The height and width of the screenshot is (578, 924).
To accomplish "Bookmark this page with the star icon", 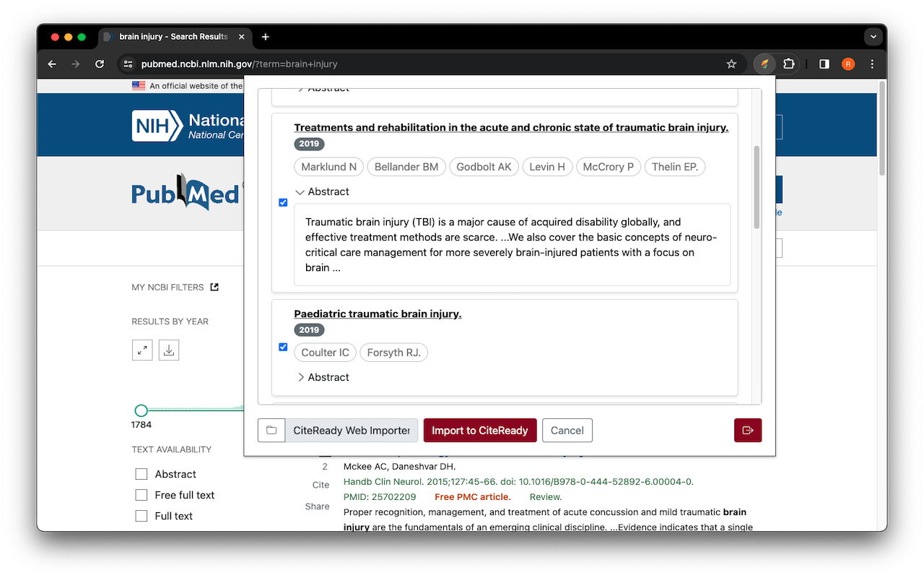I will tap(731, 64).
